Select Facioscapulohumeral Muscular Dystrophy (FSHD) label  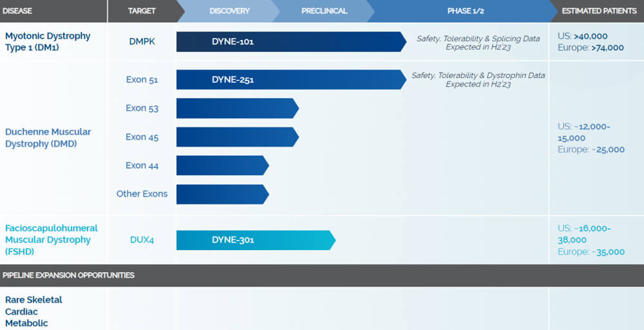(x=52, y=240)
